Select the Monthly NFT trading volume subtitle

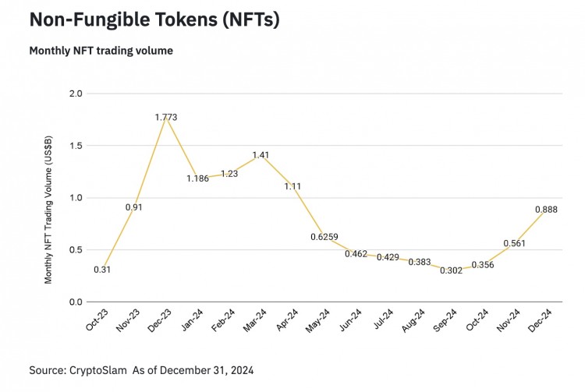[x=101, y=51]
